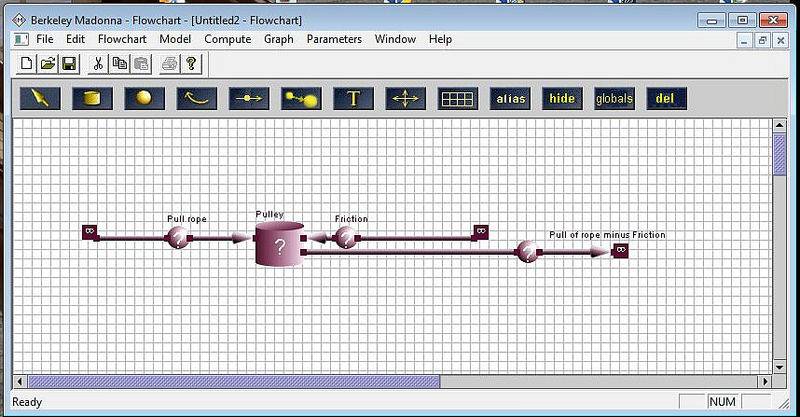The width and height of the screenshot is (800, 417).
Task: Expand the Graph menu
Action: (x=278, y=39)
